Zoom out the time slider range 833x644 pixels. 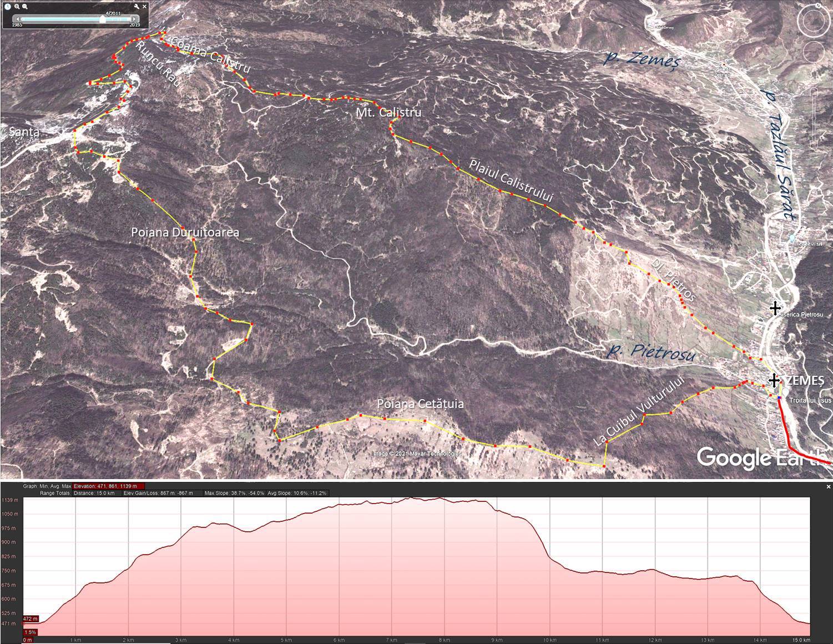coord(17,7)
